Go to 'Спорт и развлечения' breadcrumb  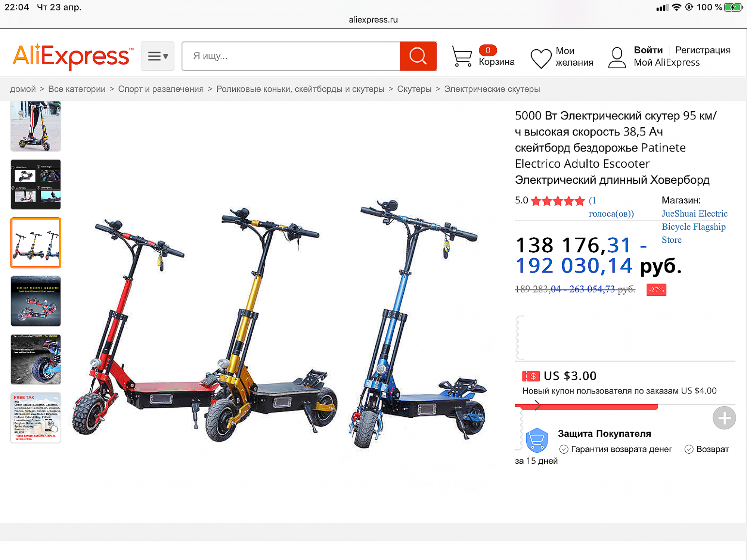coord(161,89)
